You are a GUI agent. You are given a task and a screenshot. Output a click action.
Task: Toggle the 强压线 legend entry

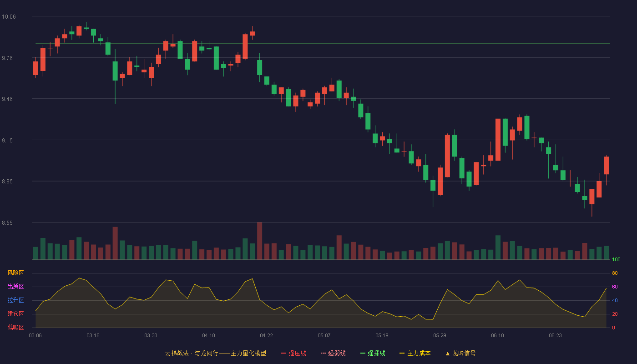(293, 353)
